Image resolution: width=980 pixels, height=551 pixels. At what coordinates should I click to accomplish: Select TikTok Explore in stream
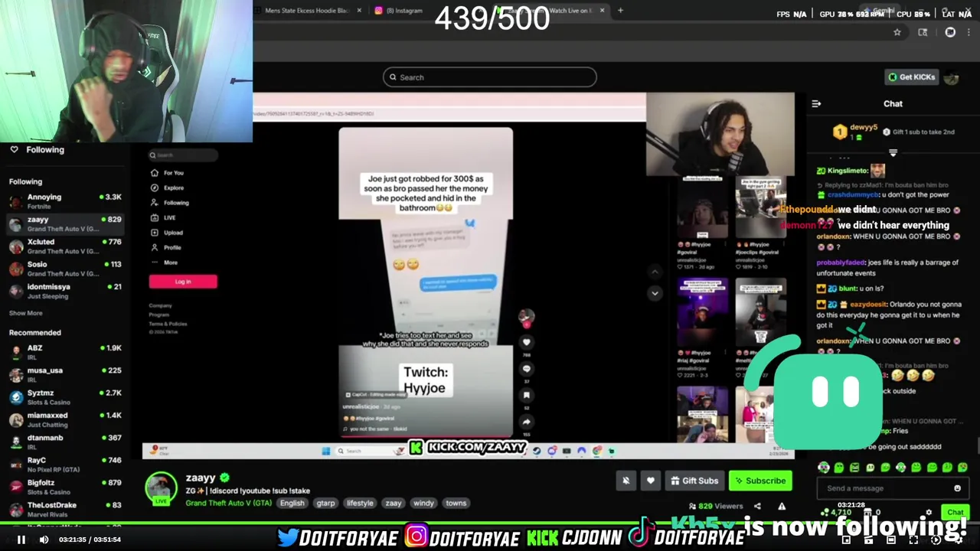[x=168, y=187]
